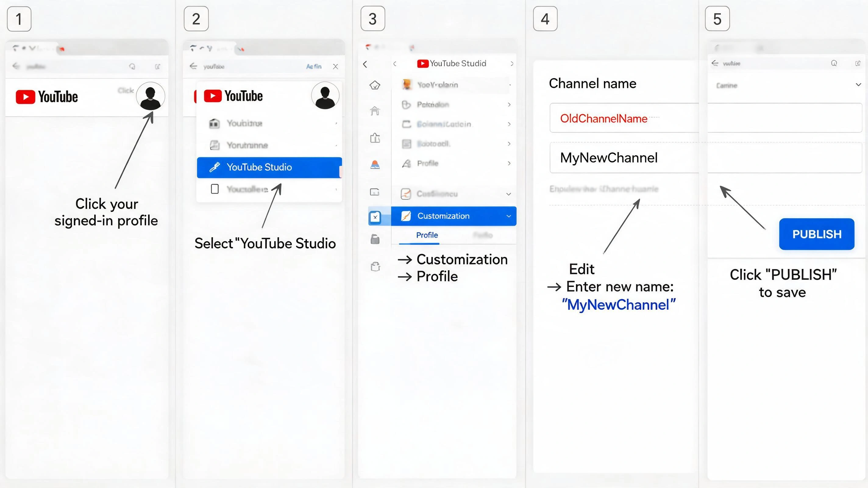Viewport: 868px width, 488px height.
Task: Click the home icon in the Studio sidebar
Action: coord(375,111)
